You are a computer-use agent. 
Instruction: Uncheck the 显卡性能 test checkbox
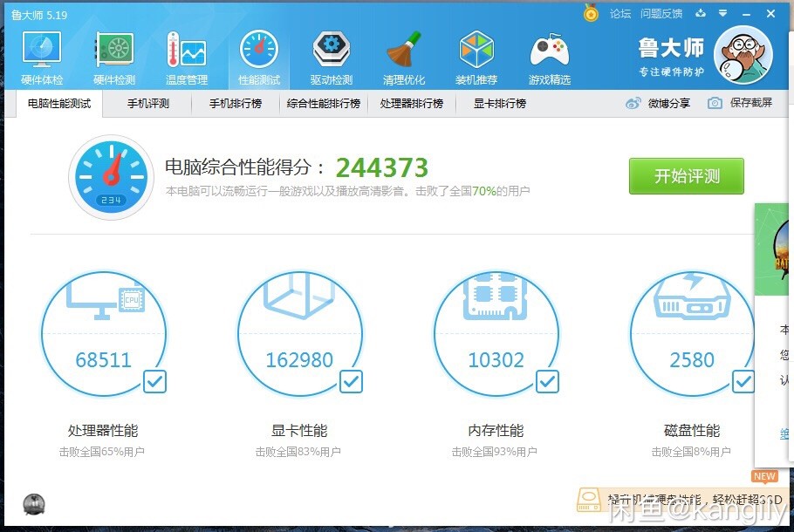pos(351,382)
